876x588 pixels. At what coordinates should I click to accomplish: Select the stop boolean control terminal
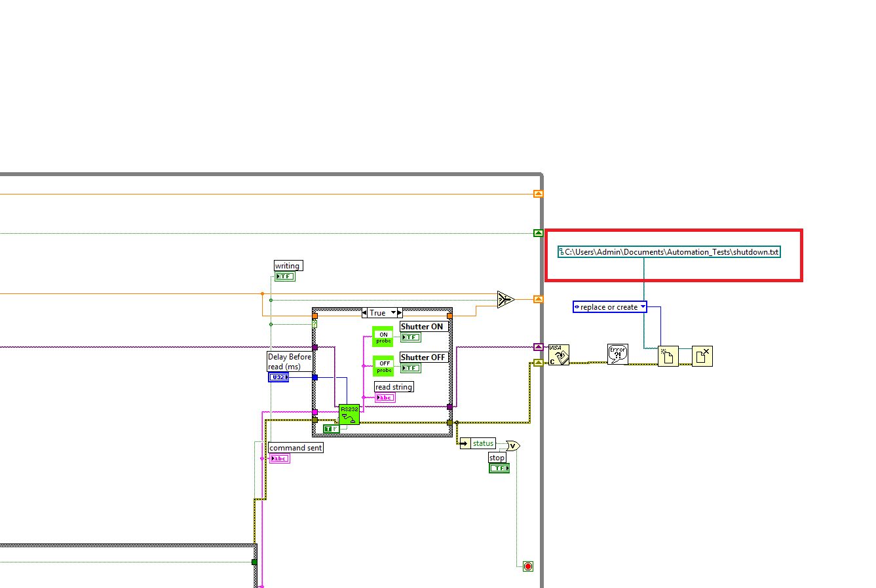(499, 468)
